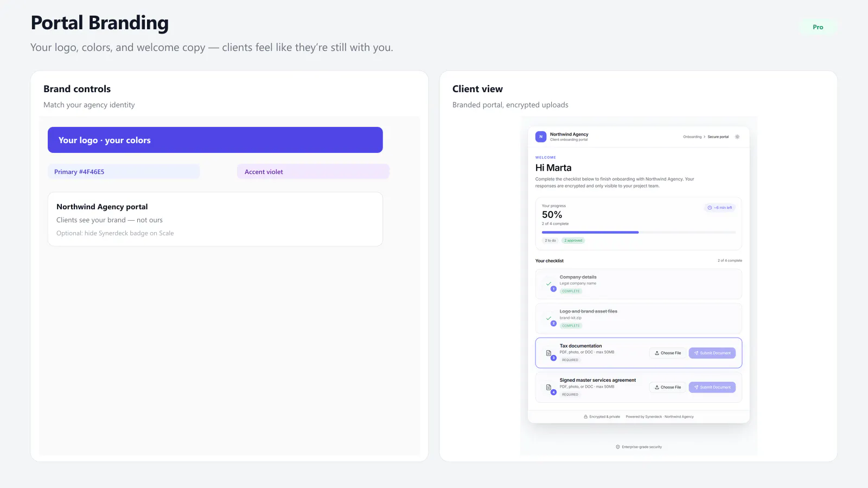Click 'Logo and brand asset files' title

pyautogui.click(x=589, y=312)
